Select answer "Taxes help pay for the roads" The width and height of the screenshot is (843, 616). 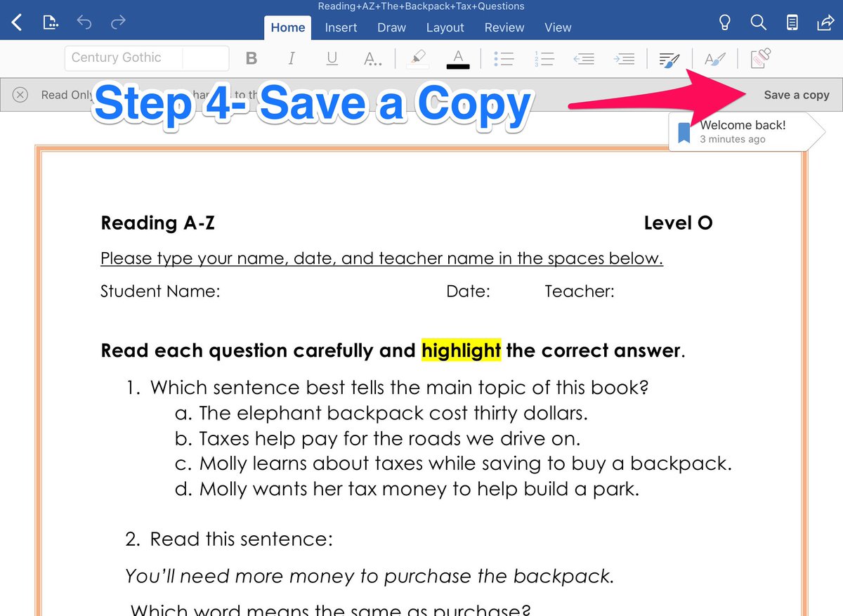(x=390, y=438)
